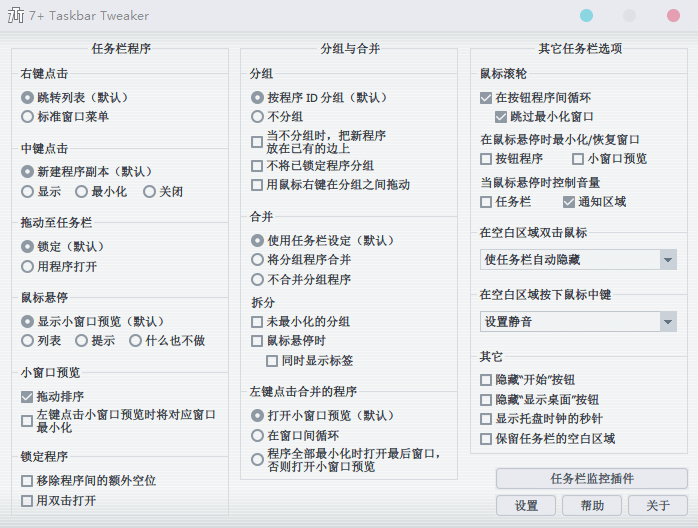Click the 关于 button

tap(658, 505)
